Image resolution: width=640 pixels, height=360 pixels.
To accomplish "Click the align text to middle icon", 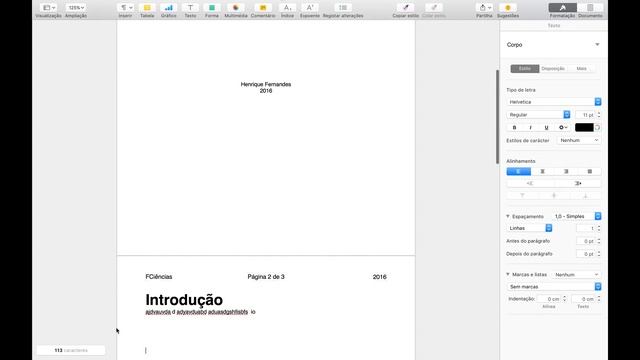I will 554,196.
